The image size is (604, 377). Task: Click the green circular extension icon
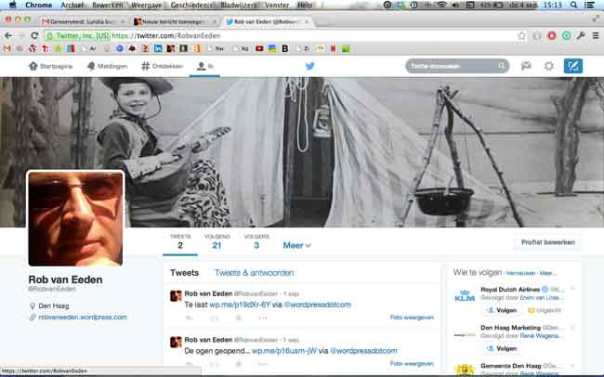click(x=566, y=36)
